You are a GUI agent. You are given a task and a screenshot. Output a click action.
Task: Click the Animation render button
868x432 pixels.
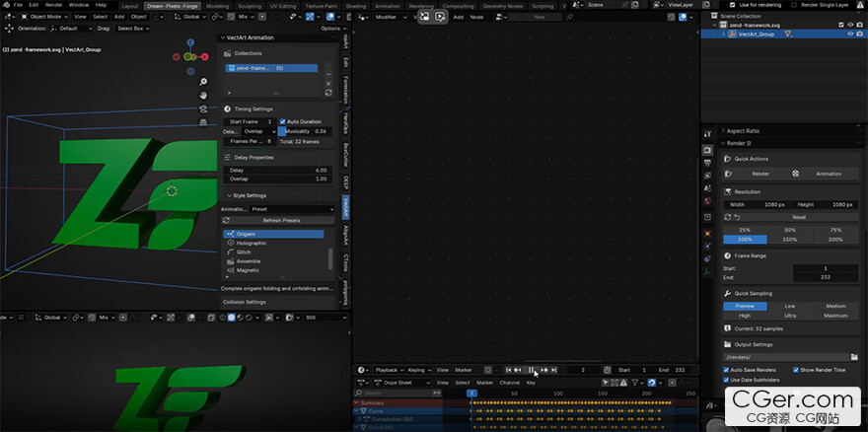(825, 174)
